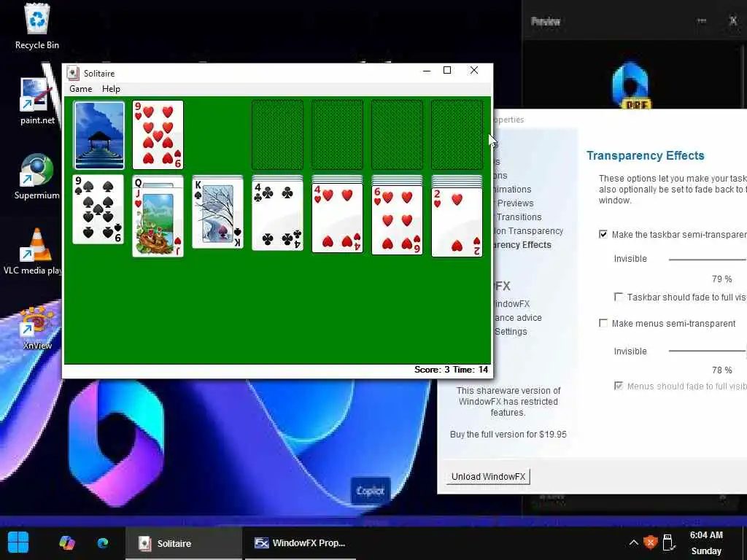Image resolution: width=747 pixels, height=560 pixels.
Task: Click the Buy the full version text
Action: coord(508,435)
